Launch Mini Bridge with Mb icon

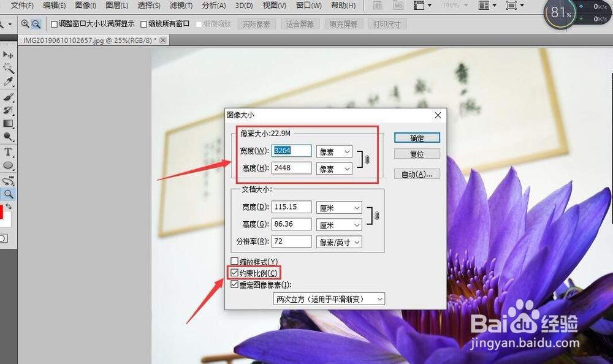click(x=398, y=6)
